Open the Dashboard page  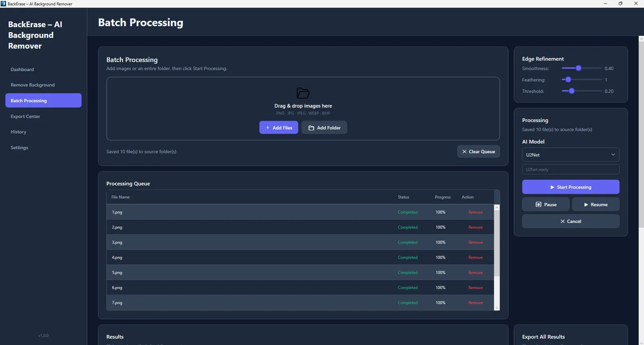pos(43,70)
